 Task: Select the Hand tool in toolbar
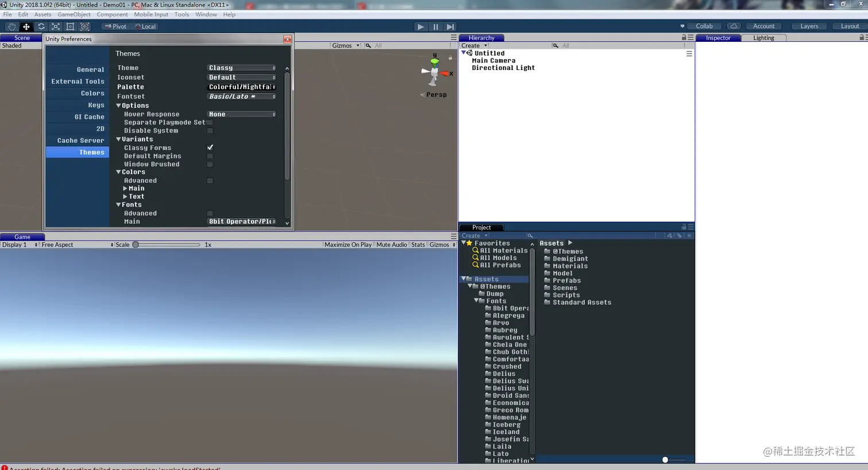pyautogui.click(x=11, y=26)
